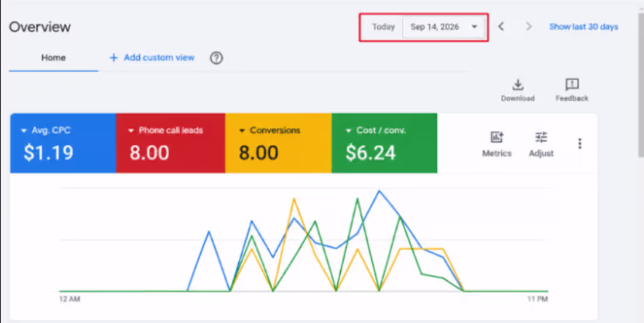Click Add custom view tab
Viewport: 644px width, 323px height.
pos(152,57)
